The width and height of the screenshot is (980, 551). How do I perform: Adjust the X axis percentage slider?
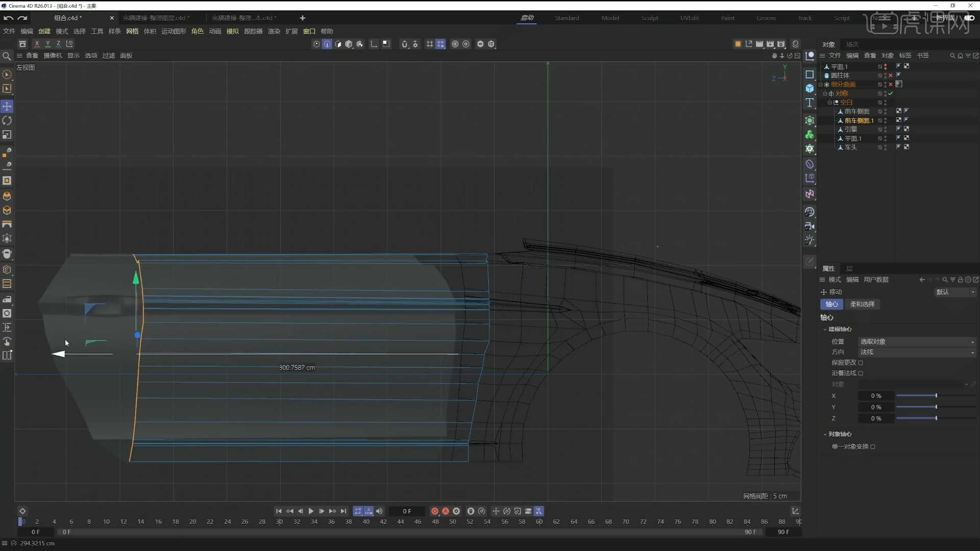pos(936,396)
